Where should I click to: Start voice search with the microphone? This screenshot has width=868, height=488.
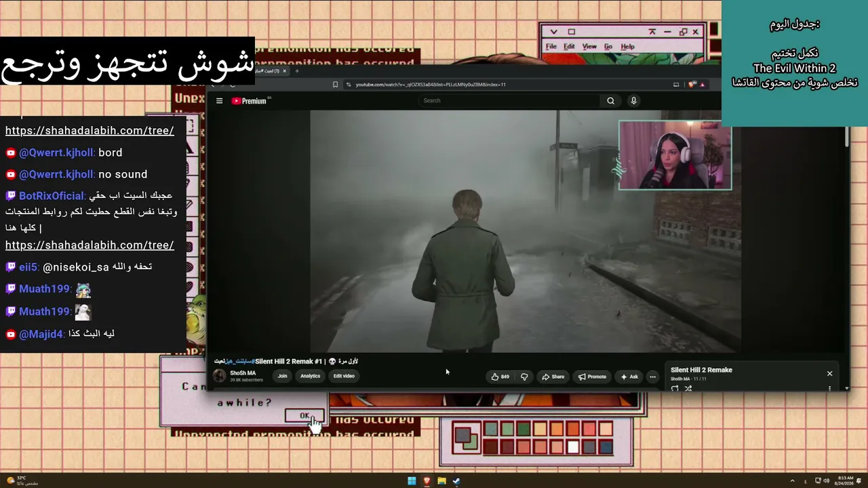point(633,101)
